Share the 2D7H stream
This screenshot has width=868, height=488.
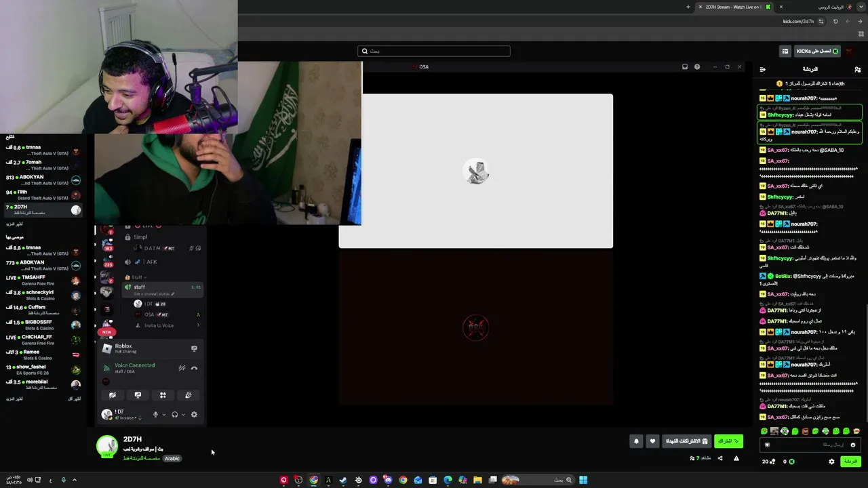point(720,458)
